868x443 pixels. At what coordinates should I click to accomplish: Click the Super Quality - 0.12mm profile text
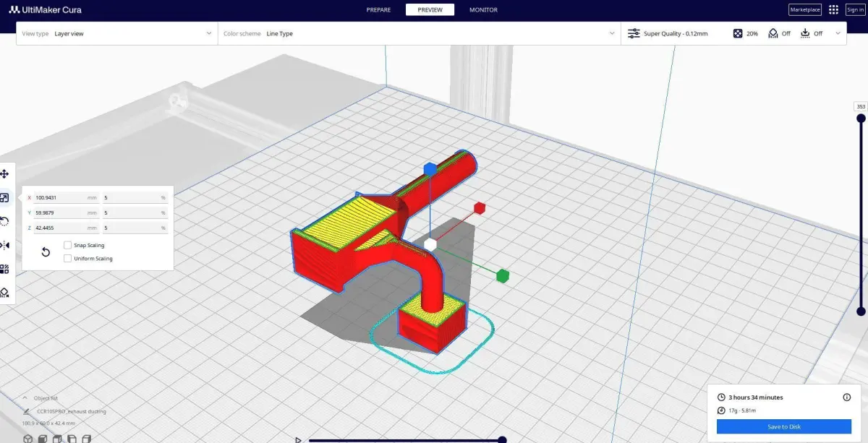click(x=676, y=33)
